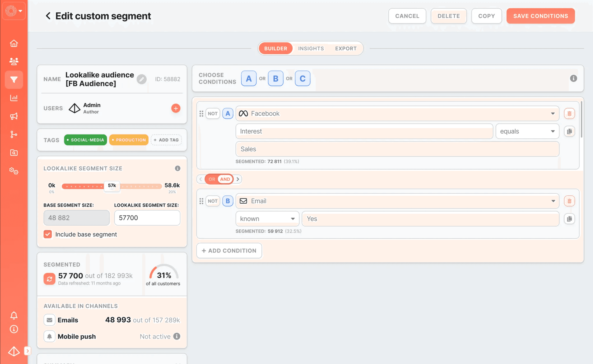
Task: Switch the condition operator to OR
Action: [211, 179]
